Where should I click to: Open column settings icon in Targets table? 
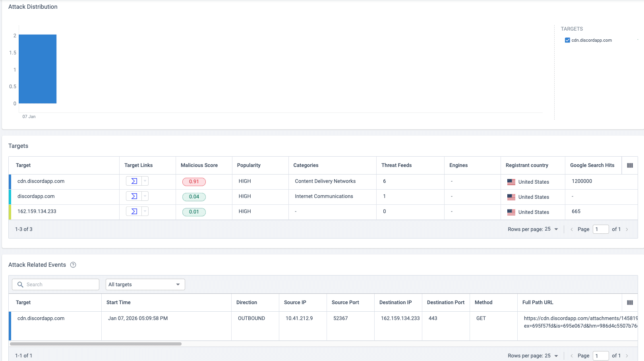pos(630,165)
